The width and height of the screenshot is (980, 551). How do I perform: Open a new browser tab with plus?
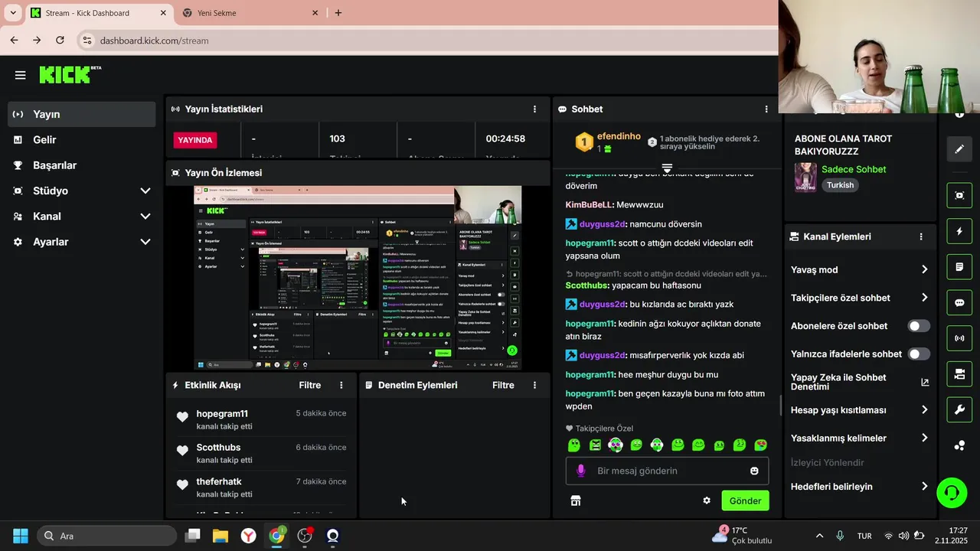point(338,13)
